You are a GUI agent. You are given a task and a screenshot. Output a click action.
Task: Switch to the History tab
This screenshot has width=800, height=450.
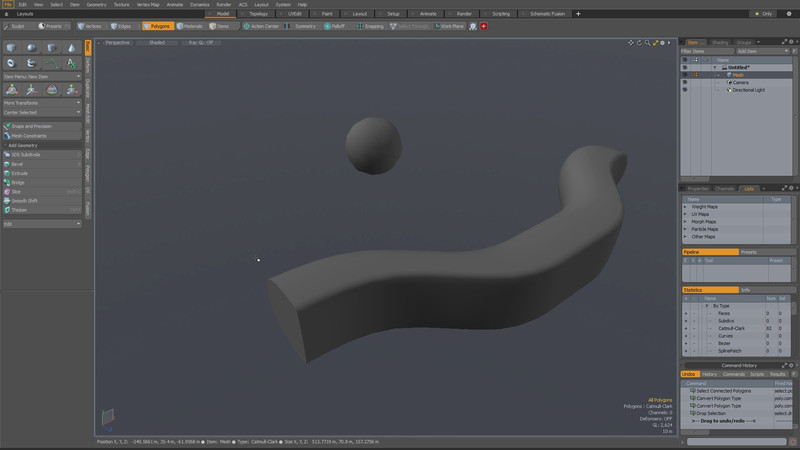[709, 374]
